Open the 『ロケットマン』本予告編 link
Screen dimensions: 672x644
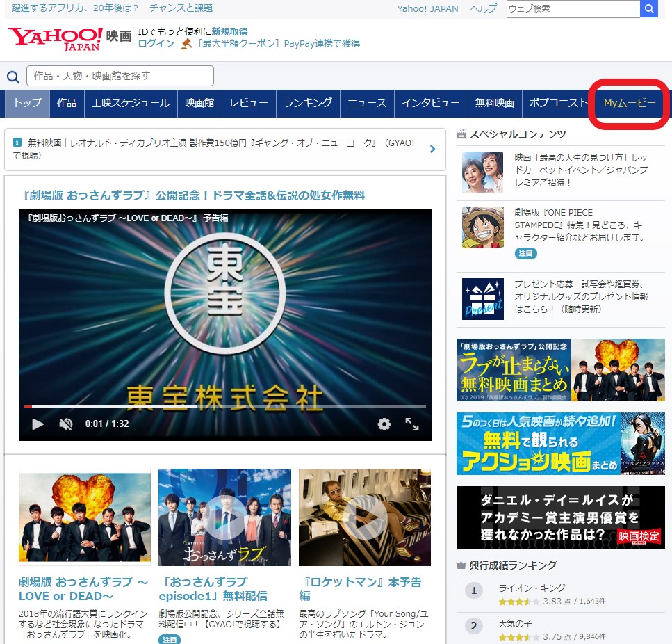(360, 589)
